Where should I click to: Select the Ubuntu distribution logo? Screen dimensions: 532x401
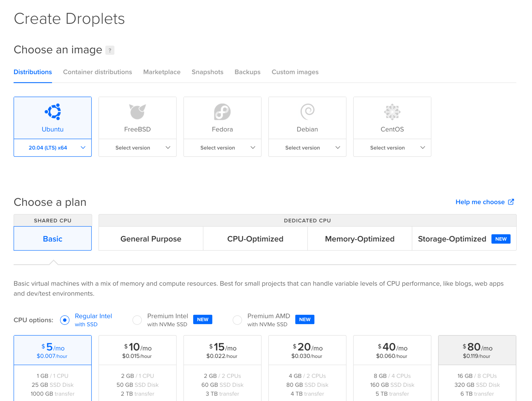coord(52,112)
